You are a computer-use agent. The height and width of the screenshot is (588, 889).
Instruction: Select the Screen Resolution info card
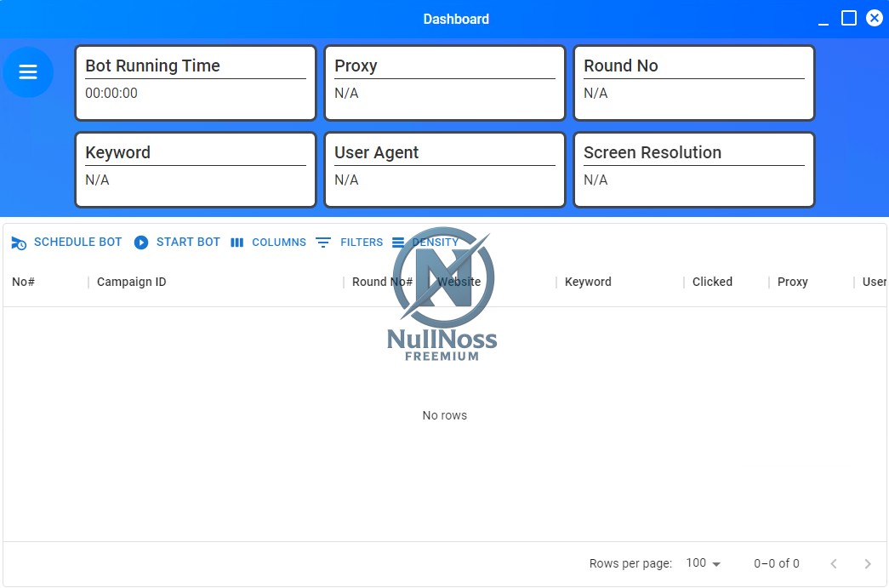693,169
